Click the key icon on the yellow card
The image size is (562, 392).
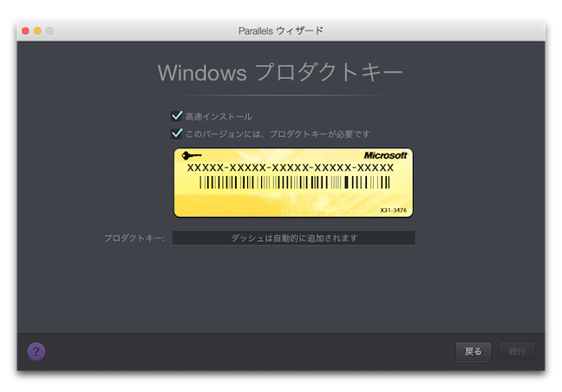(x=193, y=155)
